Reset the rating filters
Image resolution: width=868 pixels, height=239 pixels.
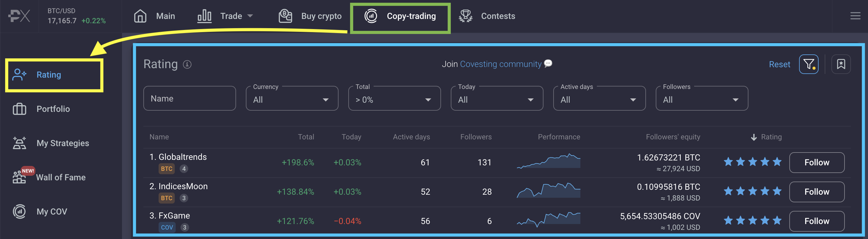point(779,64)
